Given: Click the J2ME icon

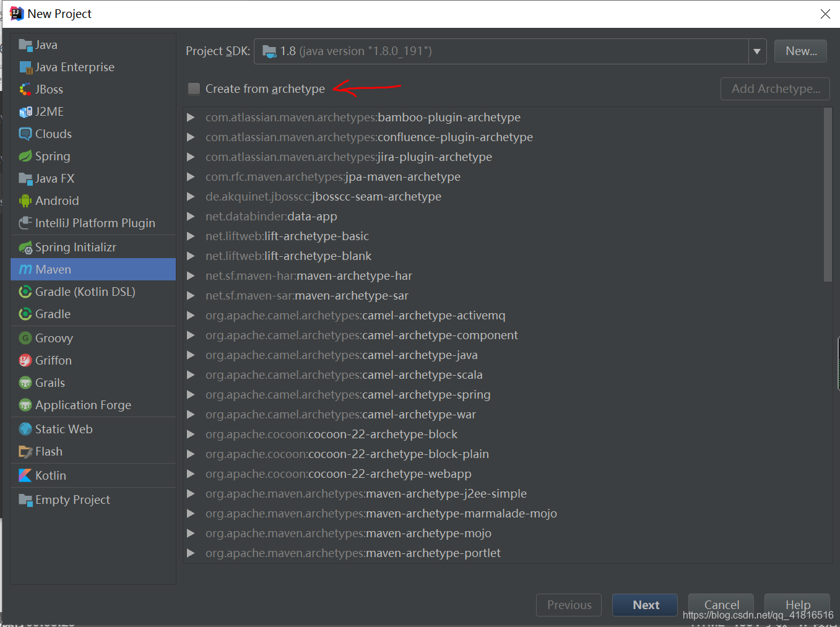Looking at the screenshot, I should coord(25,111).
